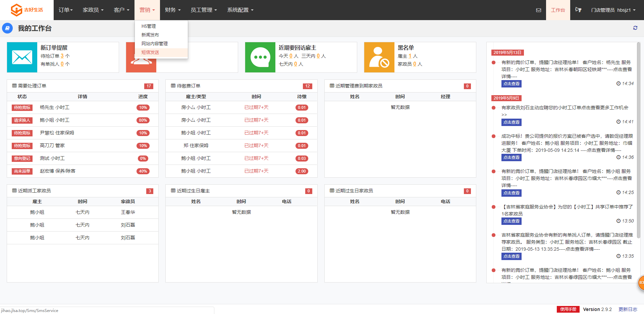This screenshot has width=644, height=314.
Task: Click the 请求换人 status tag
Action: [22, 120]
